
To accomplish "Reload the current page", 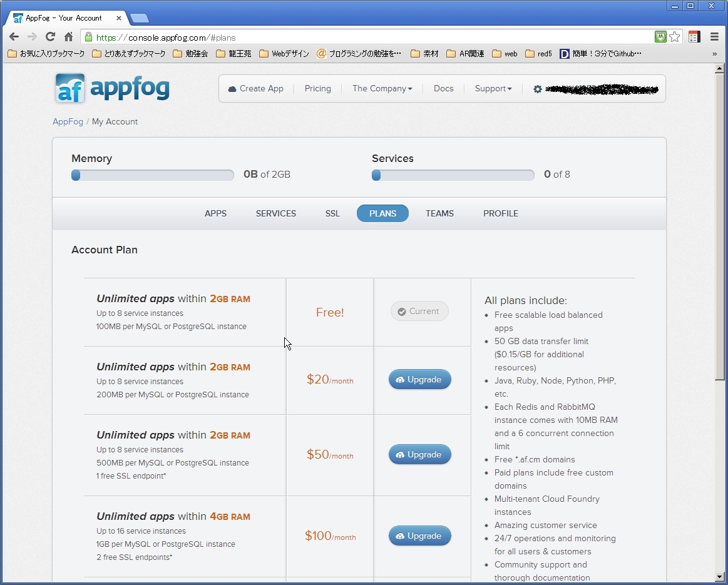I will [50, 37].
